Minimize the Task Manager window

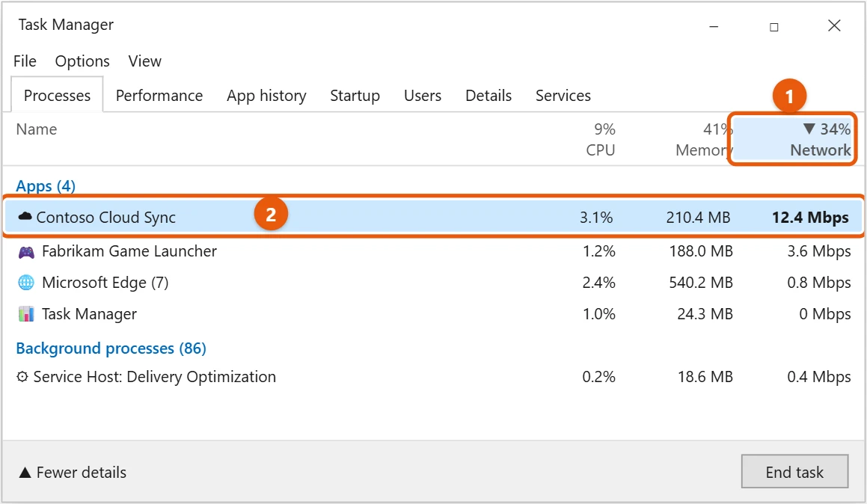714,26
